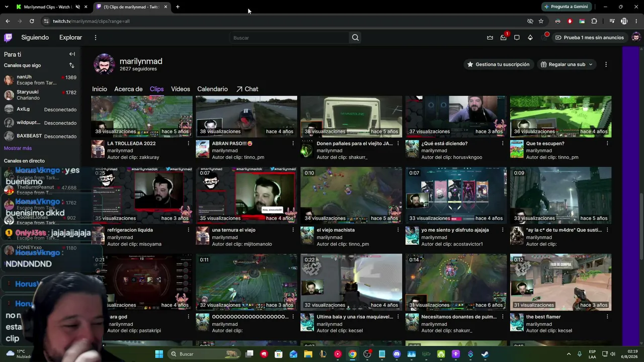Screen dimensions: 644x362
Task: Open Staryuuki channel in sidebar
Action: [40, 95]
